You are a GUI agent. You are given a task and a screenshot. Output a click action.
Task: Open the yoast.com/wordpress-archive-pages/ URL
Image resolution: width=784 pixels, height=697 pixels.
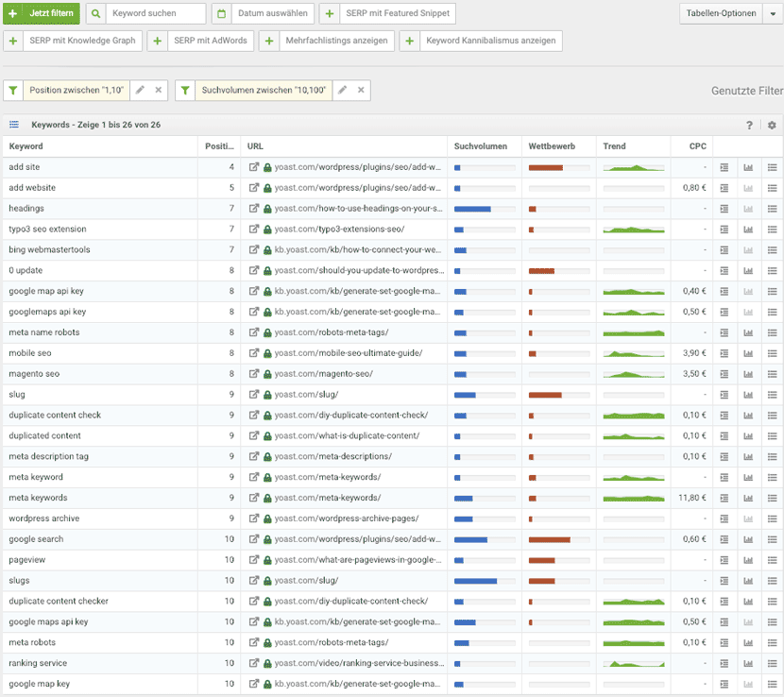click(347, 518)
